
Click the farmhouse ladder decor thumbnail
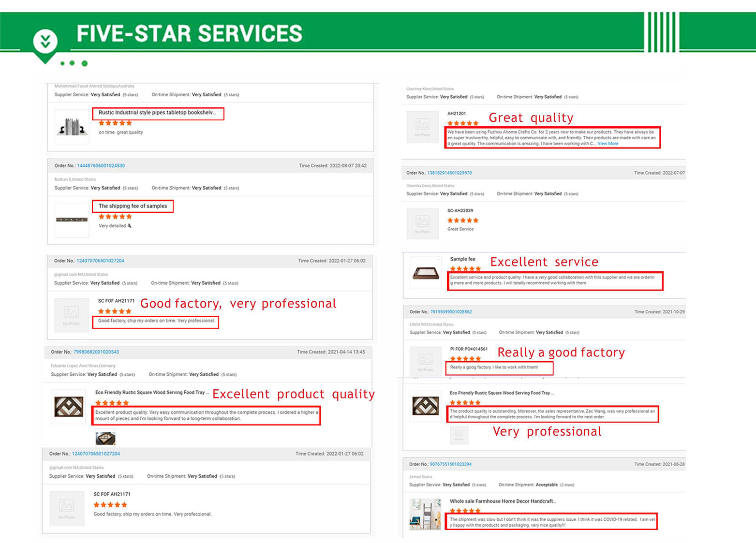click(x=425, y=514)
